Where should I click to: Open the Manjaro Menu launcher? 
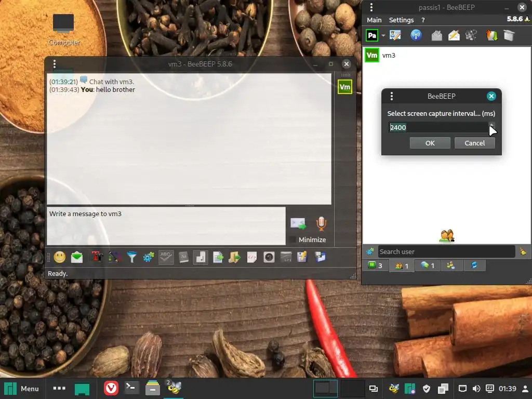coord(22,389)
